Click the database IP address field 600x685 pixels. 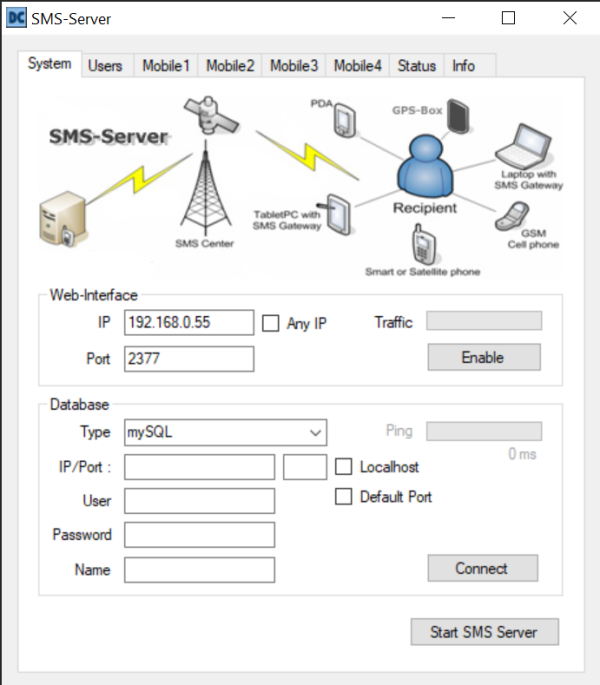pos(199,467)
